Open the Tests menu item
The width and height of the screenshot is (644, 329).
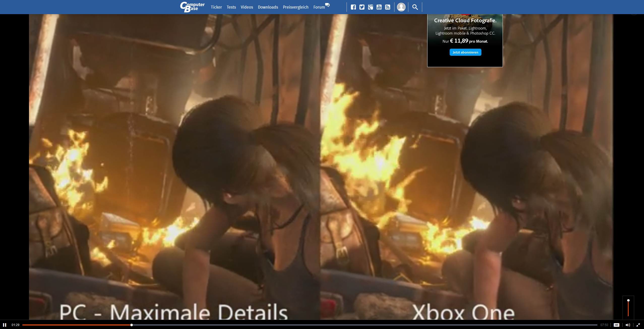point(231,7)
